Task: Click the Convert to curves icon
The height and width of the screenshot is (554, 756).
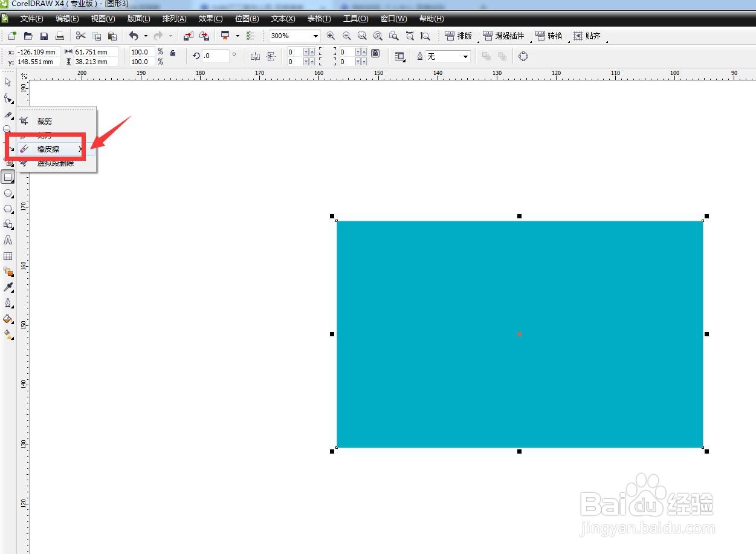Action: (523, 56)
